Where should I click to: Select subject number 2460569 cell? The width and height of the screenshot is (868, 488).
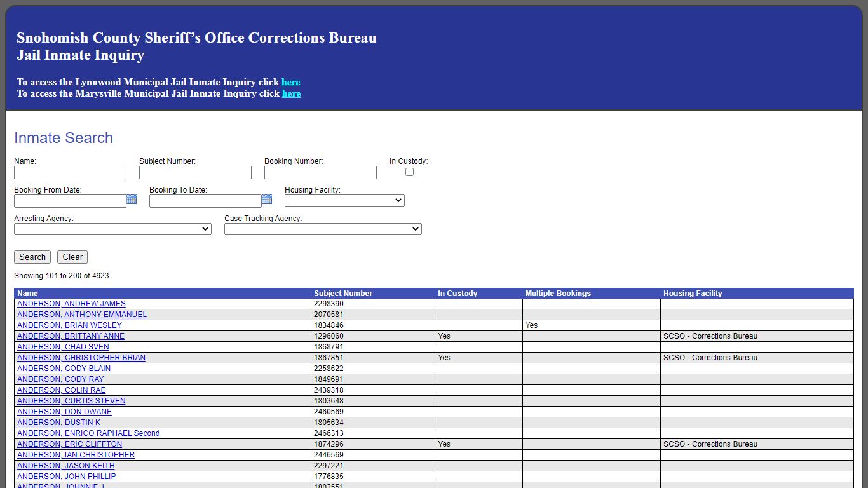tap(373, 412)
